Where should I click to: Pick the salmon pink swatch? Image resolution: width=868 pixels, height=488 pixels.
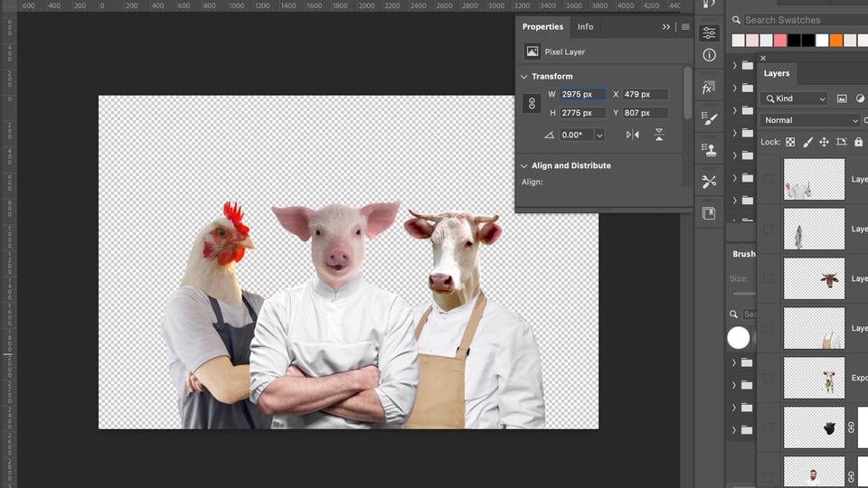pos(780,40)
